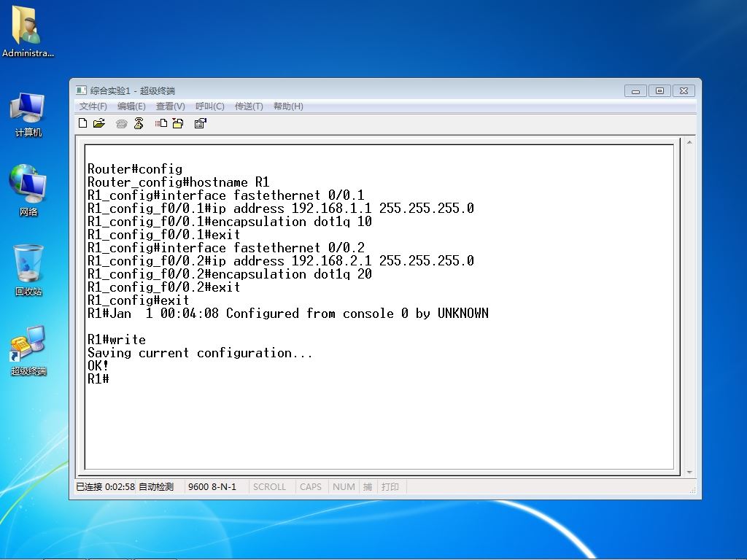Click the New connection toolbar icon
Viewport: 747px width, 560px height.
(x=82, y=123)
